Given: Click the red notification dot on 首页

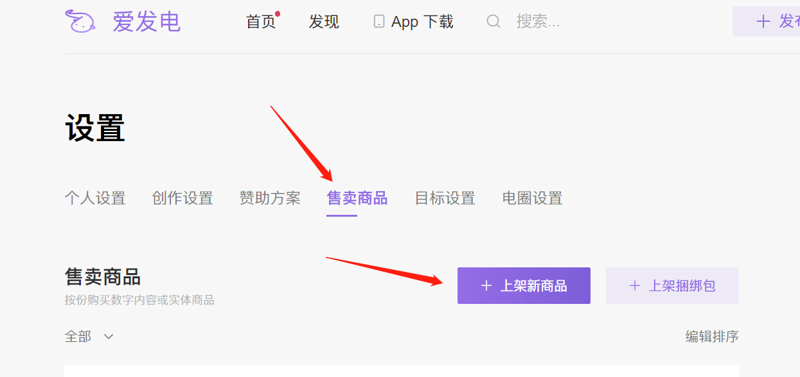Looking at the screenshot, I should coord(278,14).
